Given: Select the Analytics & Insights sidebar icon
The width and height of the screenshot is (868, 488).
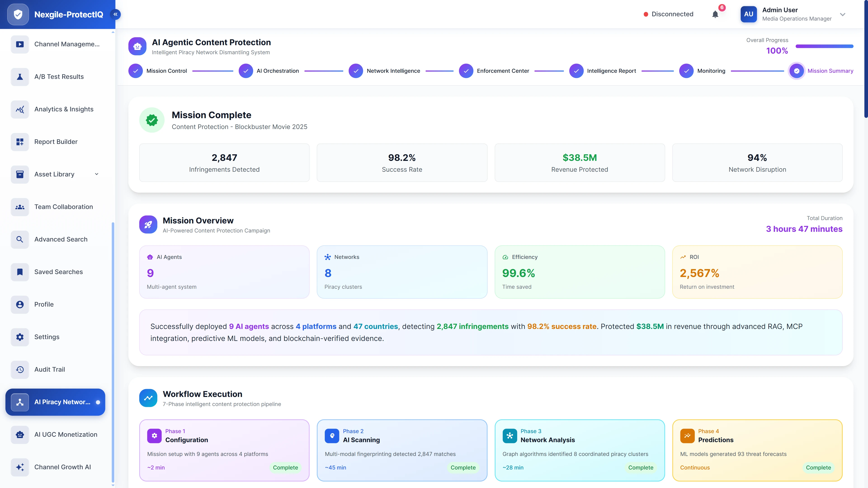Looking at the screenshot, I should 19,109.
